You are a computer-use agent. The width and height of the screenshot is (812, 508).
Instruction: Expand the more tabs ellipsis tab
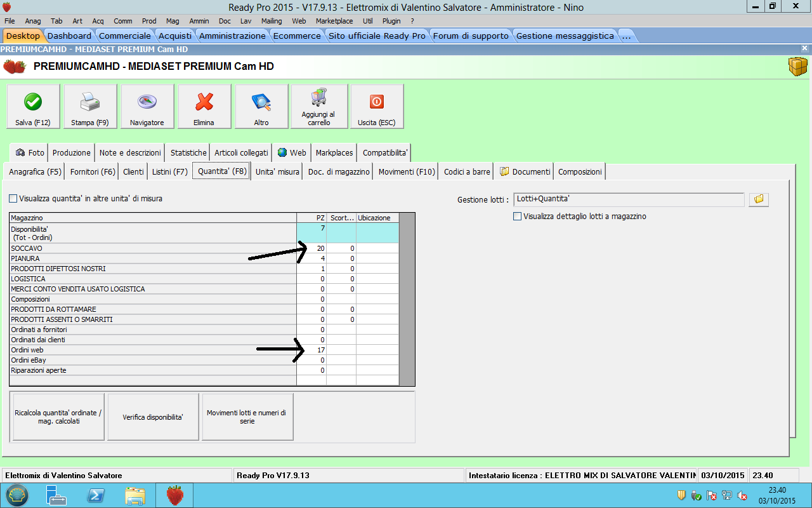(x=627, y=36)
